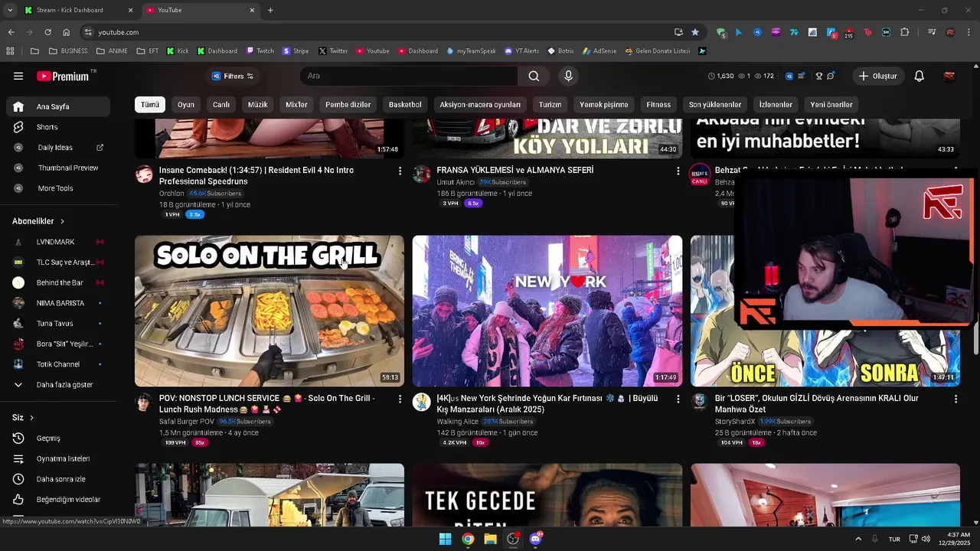Open Safal Burger POV channel avatar
Screen dimensions: 980x551
pos(144,403)
